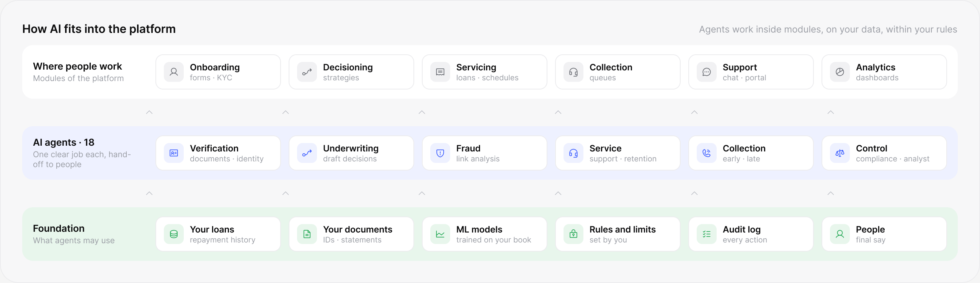Image resolution: width=980 pixels, height=283 pixels.
Task: Click the "loans · schedules" subtitle
Action: pos(487,78)
